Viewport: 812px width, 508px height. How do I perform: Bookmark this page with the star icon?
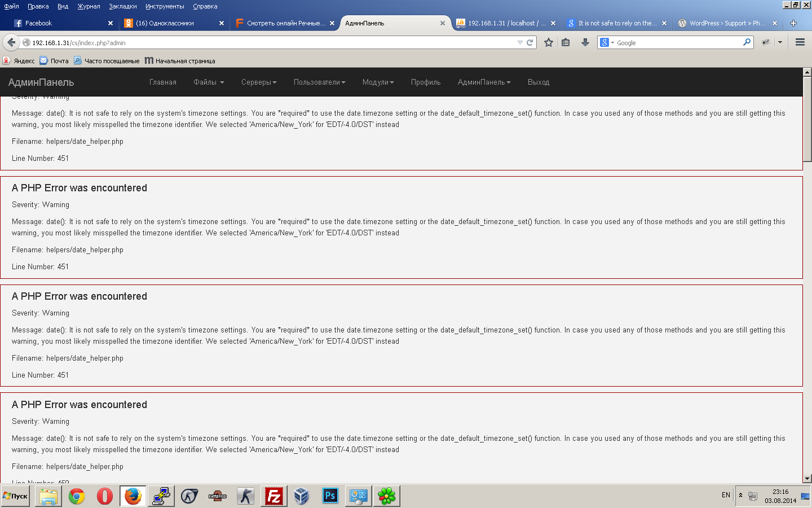(x=548, y=42)
